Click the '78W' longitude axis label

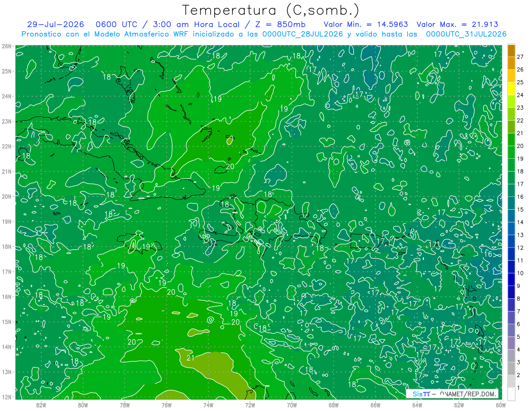pos(125,405)
